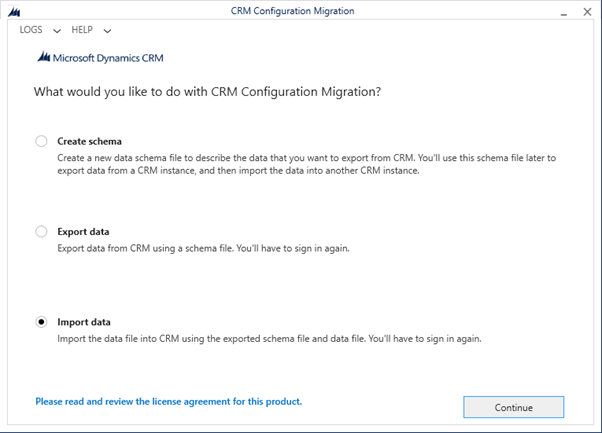Click the Create schema description paragraph

pyautogui.click(x=307, y=164)
